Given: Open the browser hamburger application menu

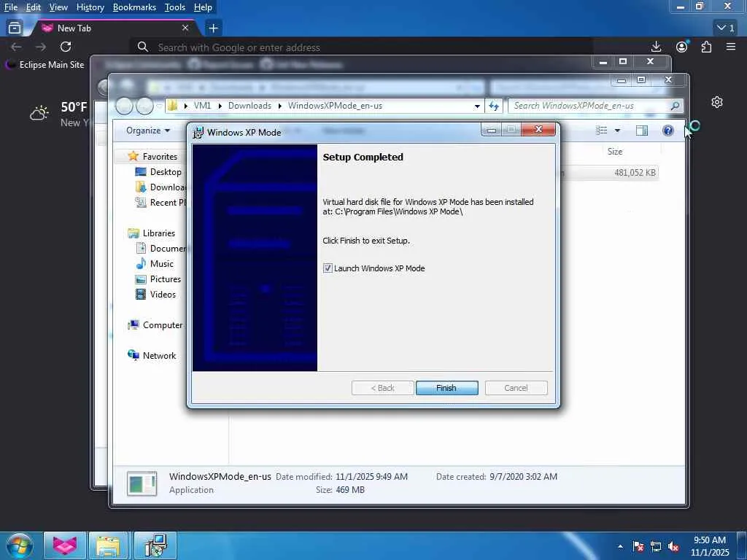Looking at the screenshot, I should click(x=731, y=46).
